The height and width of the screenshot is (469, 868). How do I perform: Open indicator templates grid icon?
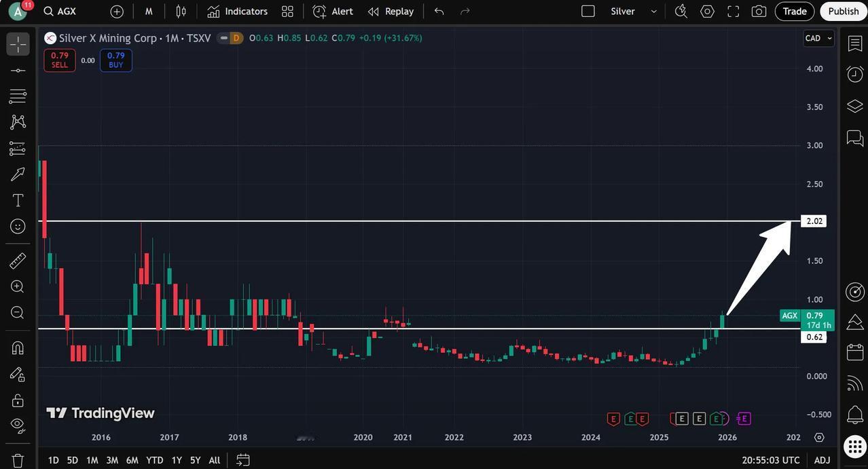(x=287, y=12)
